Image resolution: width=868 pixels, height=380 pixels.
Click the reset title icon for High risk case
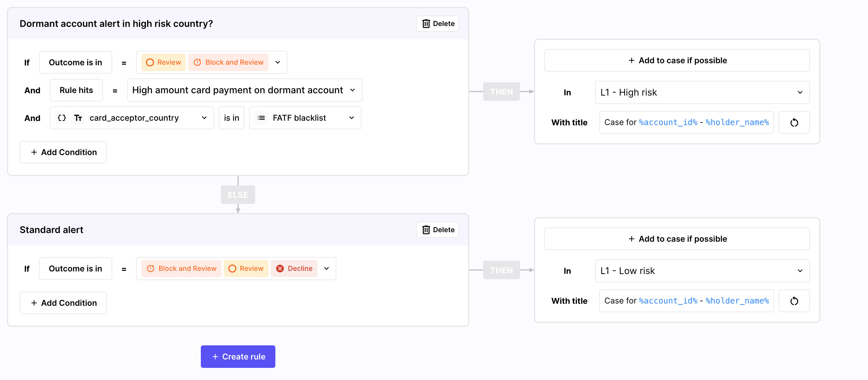coord(794,122)
